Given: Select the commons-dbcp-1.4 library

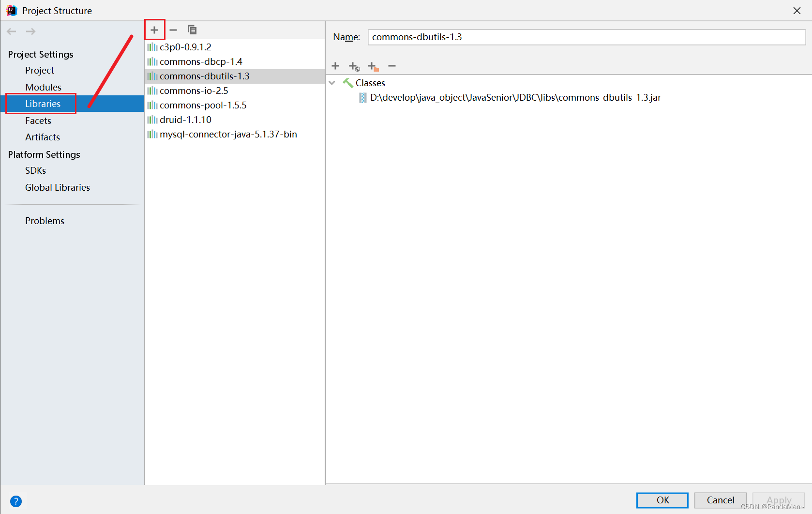Looking at the screenshot, I should click(x=235, y=61).
